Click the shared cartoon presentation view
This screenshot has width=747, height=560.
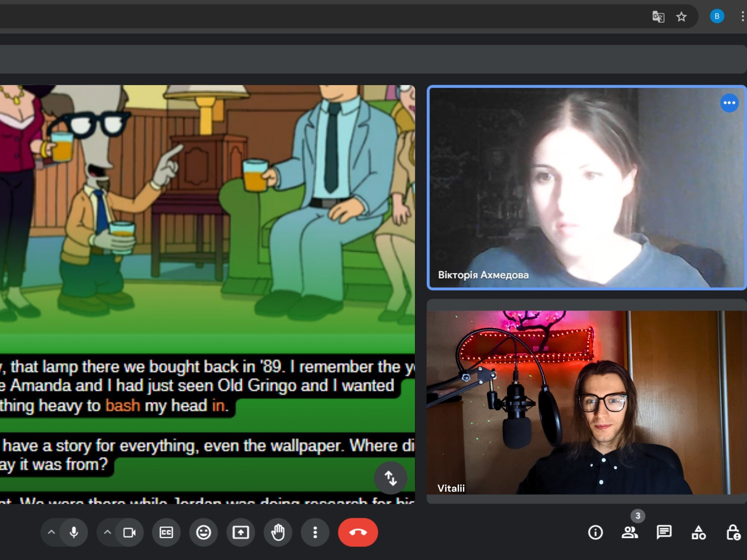click(x=207, y=294)
